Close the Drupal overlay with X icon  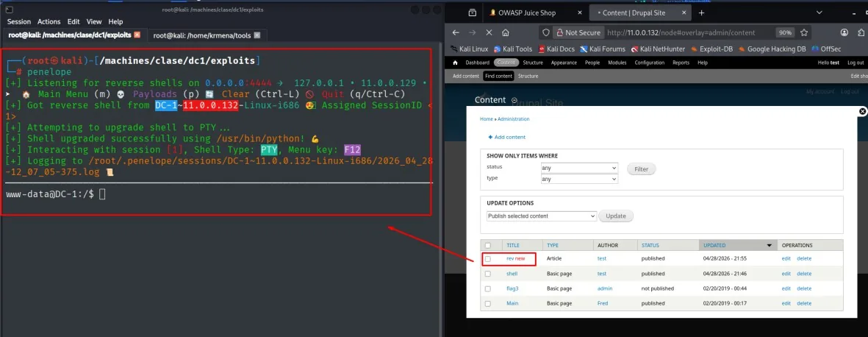pos(862,111)
